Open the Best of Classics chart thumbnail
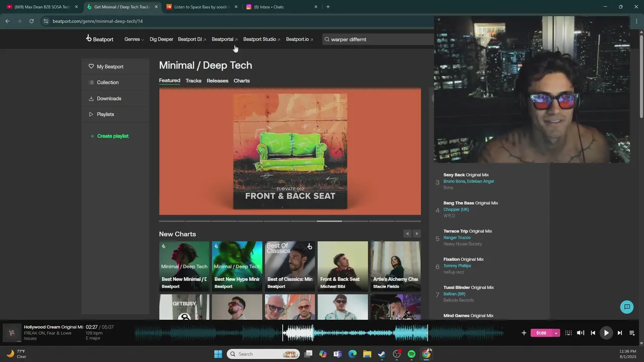Viewport: 644px width, 362px height. pyautogui.click(x=290, y=266)
